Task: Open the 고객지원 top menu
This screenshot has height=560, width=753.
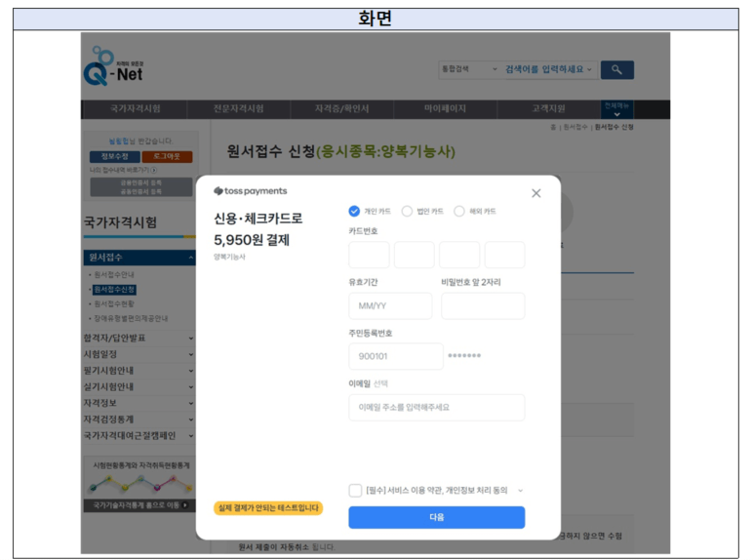Action: (x=548, y=109)
